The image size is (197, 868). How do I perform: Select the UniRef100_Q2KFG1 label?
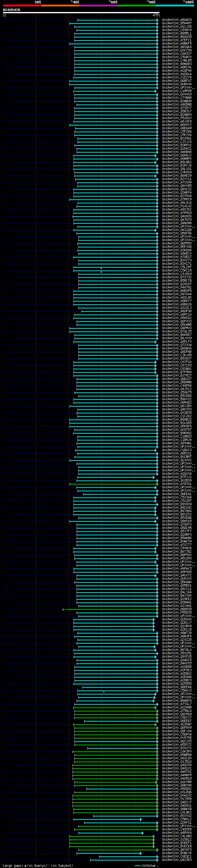(177, 822)
